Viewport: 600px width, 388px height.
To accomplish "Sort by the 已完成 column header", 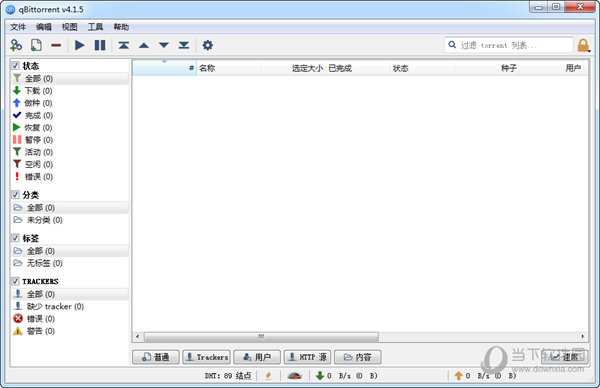I will coord(358,68).
